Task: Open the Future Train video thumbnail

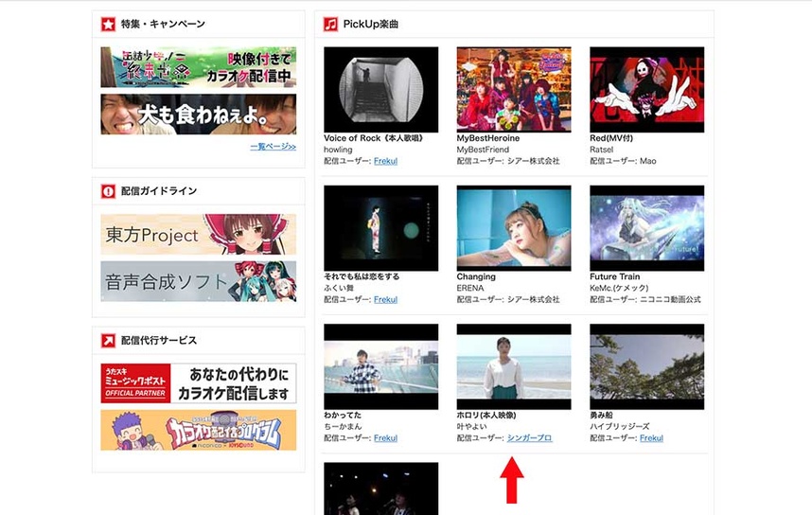Action: [646, 227]
